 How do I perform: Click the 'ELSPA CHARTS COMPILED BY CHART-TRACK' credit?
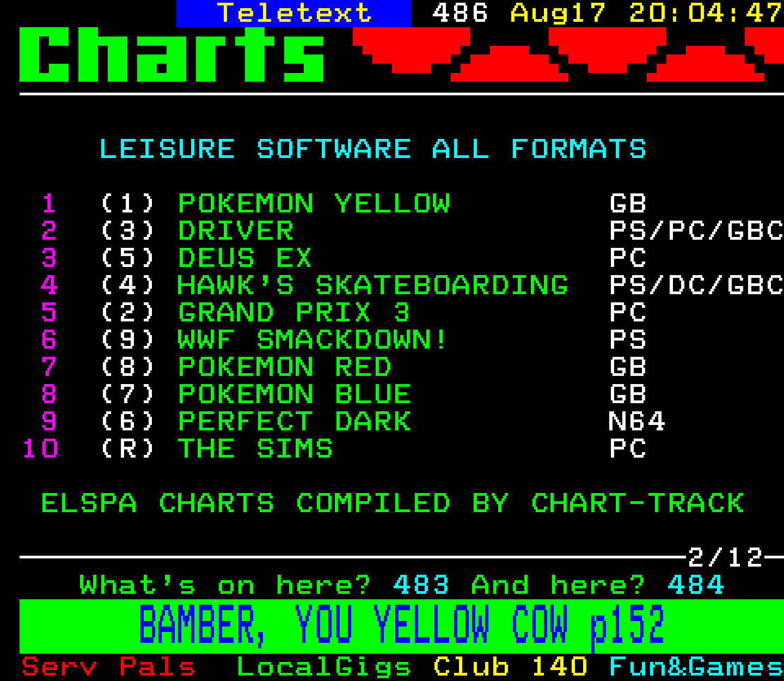click(393, 503)
